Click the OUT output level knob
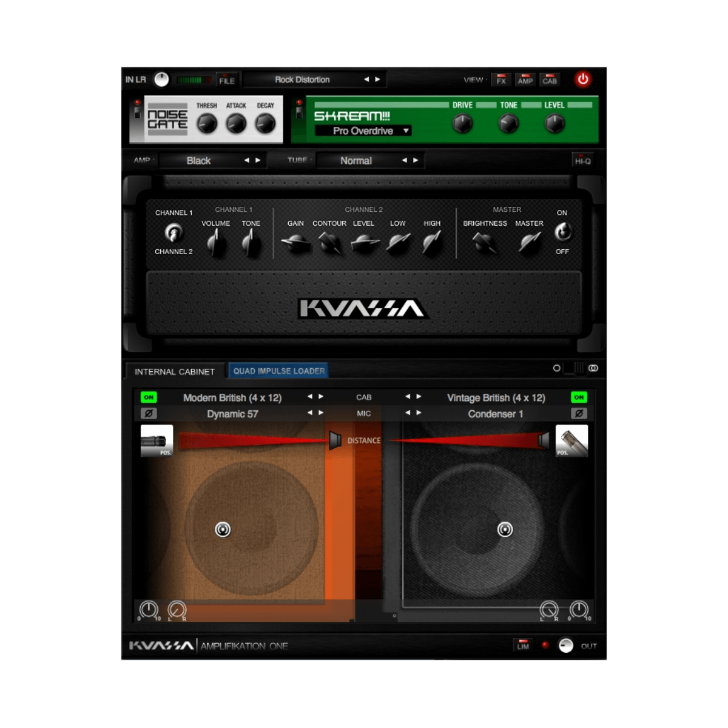728x728 pixels. point(565,645)
